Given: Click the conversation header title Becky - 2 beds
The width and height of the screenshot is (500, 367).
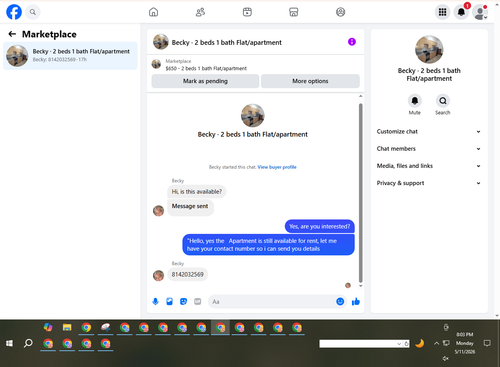Looking at the screenshot, I should click(x=226, y=42).
